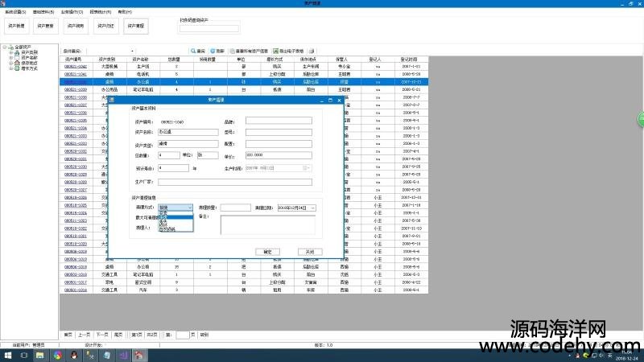Click the 导出电子表格 export spreadsheet icon
This screenshot has width=644, height=362.
275,51
